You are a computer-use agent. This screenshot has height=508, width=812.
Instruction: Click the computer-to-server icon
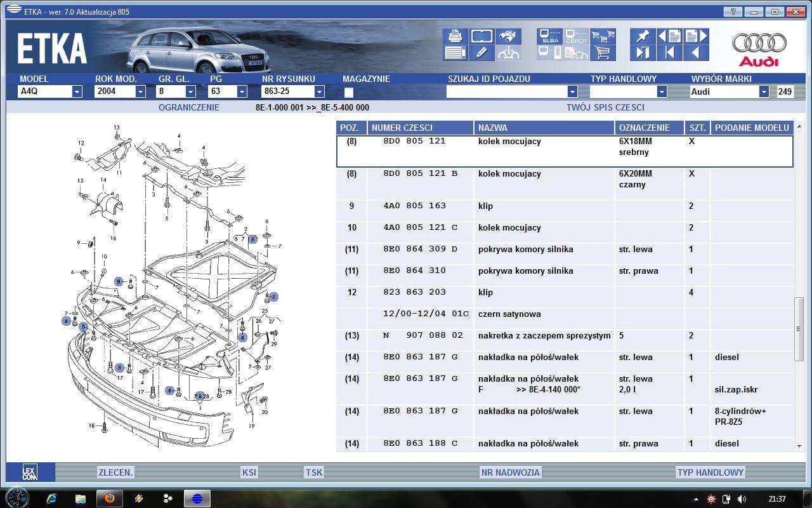tap(549, 53)
